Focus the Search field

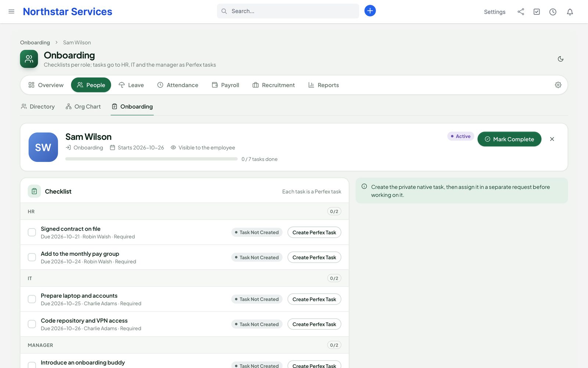click(x=288, y=11)
